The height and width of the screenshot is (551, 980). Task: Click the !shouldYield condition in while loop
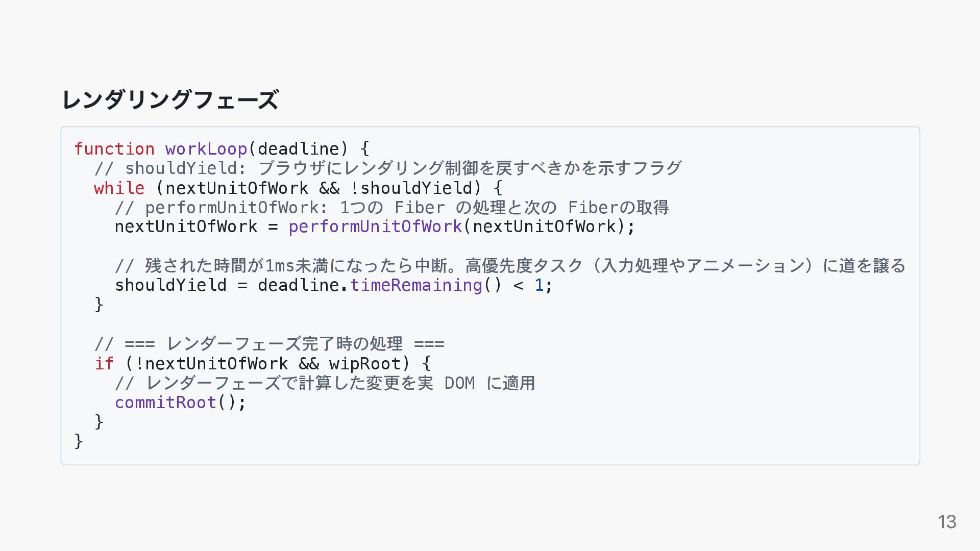(411, 188)
